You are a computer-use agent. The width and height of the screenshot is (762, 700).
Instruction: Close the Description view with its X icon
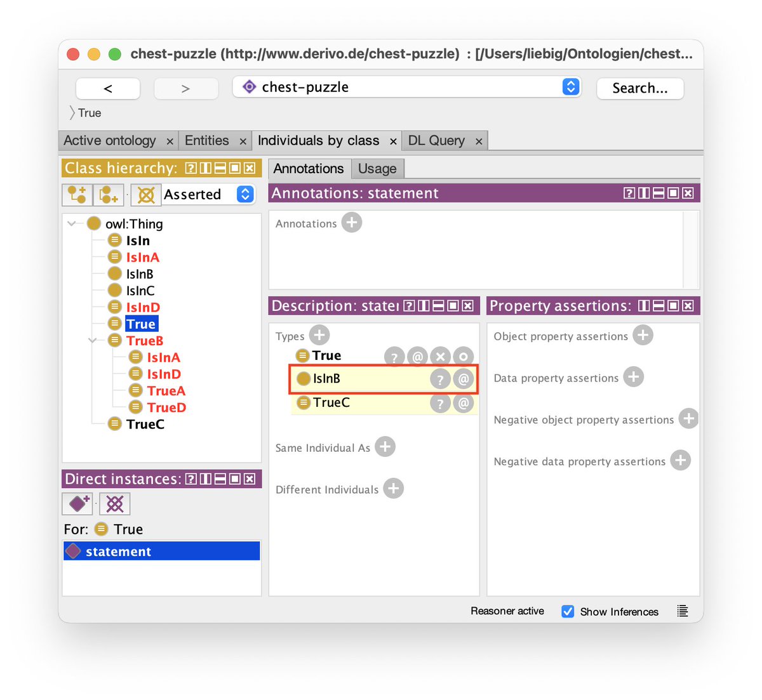point(468,306)
